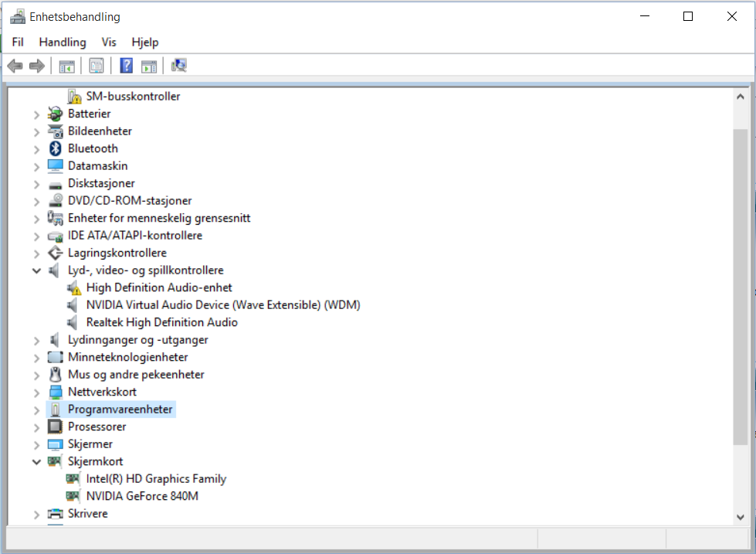Expand the Bluetooth node
Viewport: 756px width, 554px height.
36,149
